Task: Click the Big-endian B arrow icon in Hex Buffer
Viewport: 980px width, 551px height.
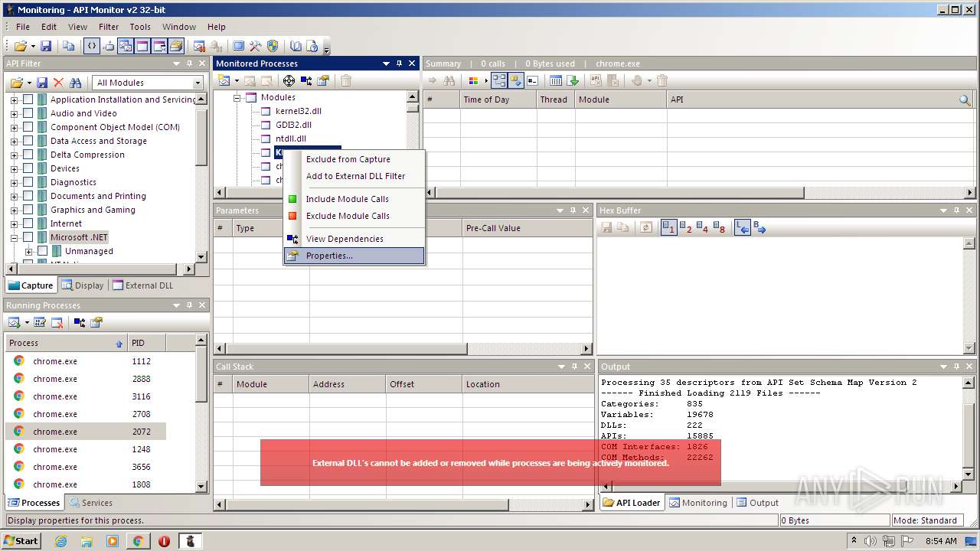Action: tap(759, 227)
